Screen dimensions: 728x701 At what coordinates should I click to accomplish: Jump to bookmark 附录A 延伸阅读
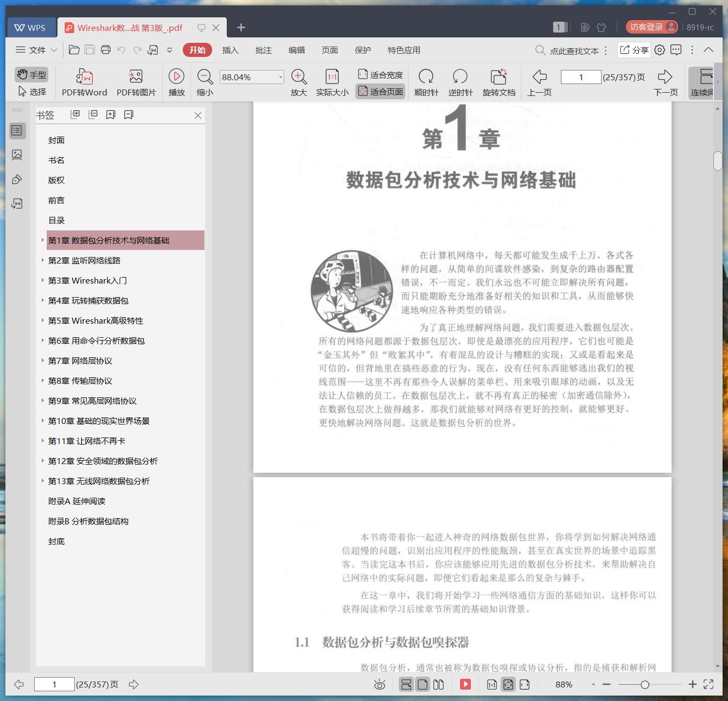coord(76,501)
